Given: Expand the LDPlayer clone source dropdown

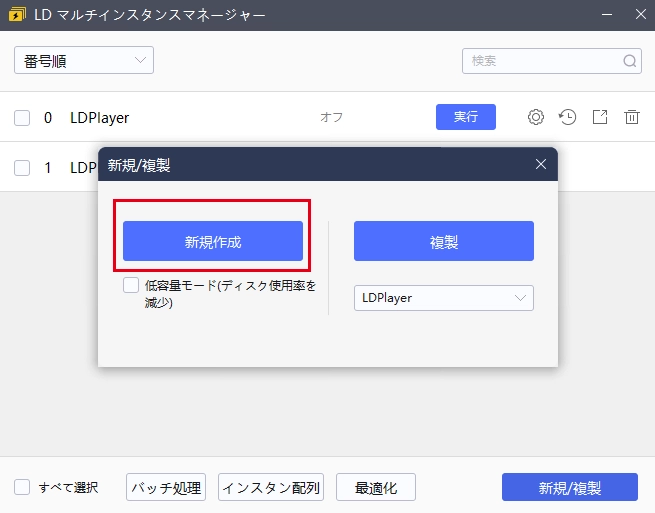Looking at the screenshot, I should (x=444, y=298).
